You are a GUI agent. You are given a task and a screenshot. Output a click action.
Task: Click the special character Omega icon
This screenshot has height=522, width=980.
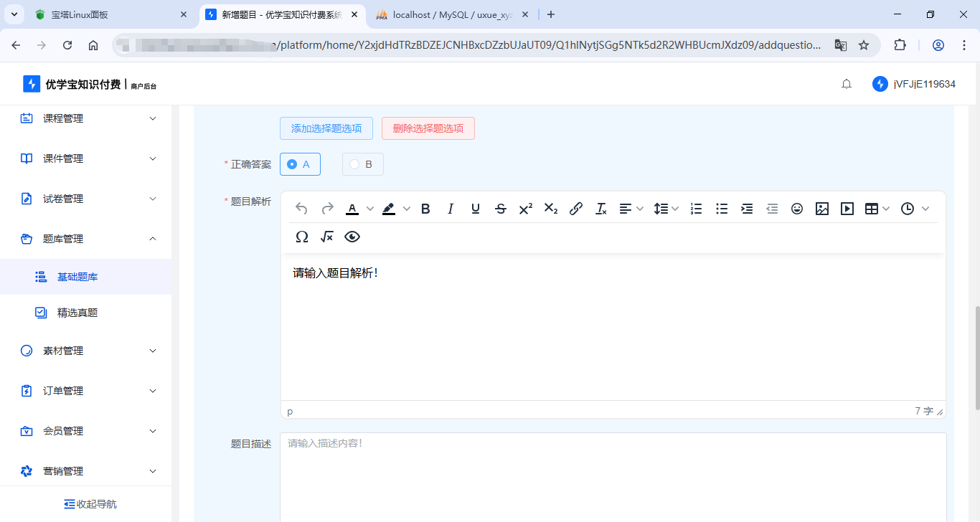(302, 237)
